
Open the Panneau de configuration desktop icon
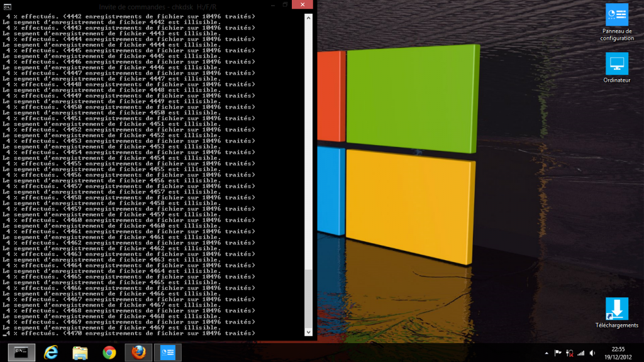click(x=617, y=23)
